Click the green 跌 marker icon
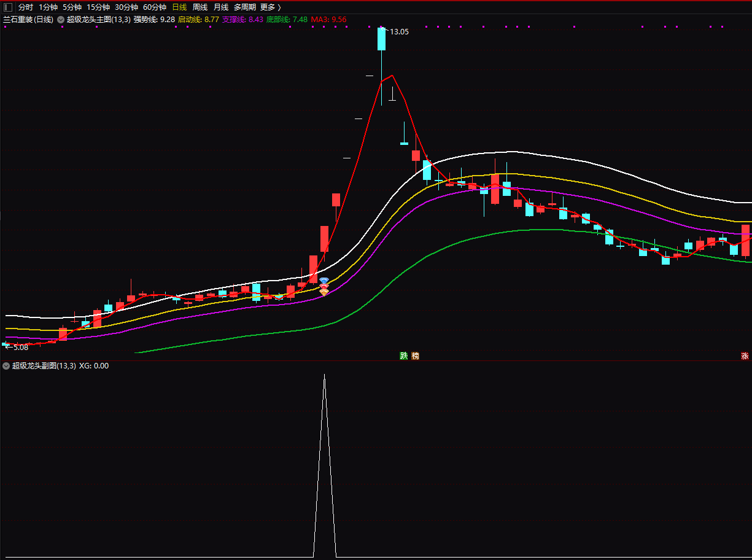 point(403,356)
